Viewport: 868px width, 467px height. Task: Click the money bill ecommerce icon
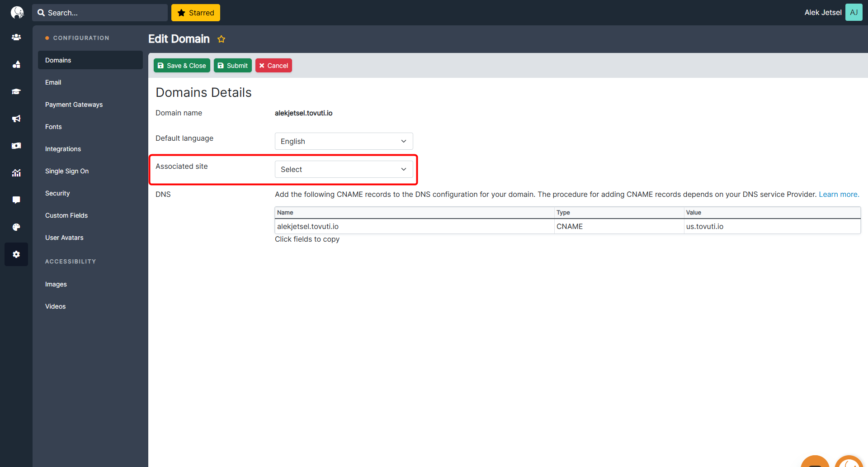[16, 146]
